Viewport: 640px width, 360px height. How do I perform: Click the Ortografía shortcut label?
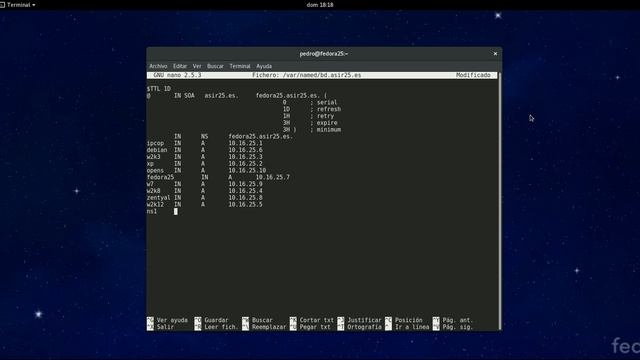pyautogui.click(x=364, y=327)
